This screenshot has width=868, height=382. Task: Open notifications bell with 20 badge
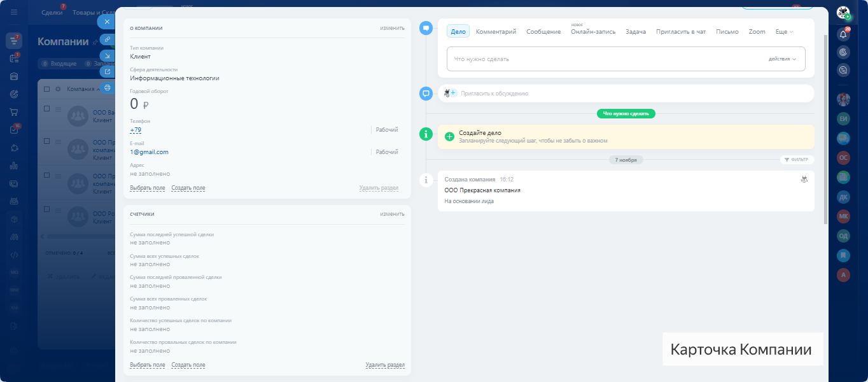point(844,34)
